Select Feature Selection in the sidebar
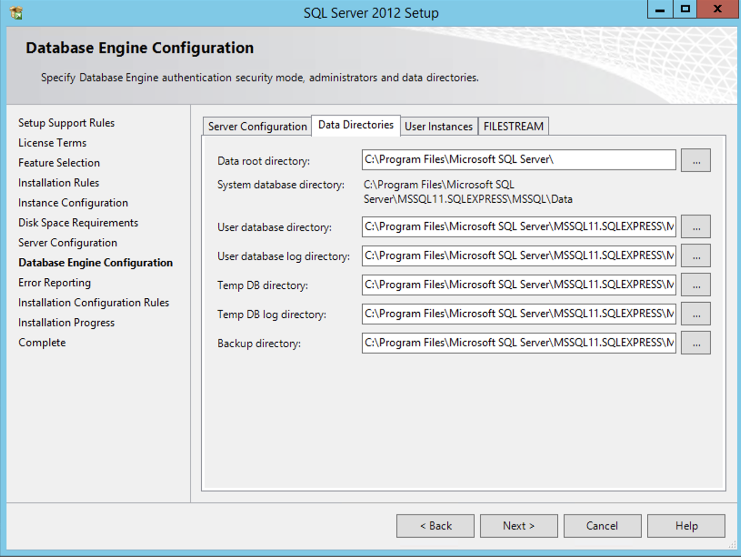The image size is (741, 560). 59,162
